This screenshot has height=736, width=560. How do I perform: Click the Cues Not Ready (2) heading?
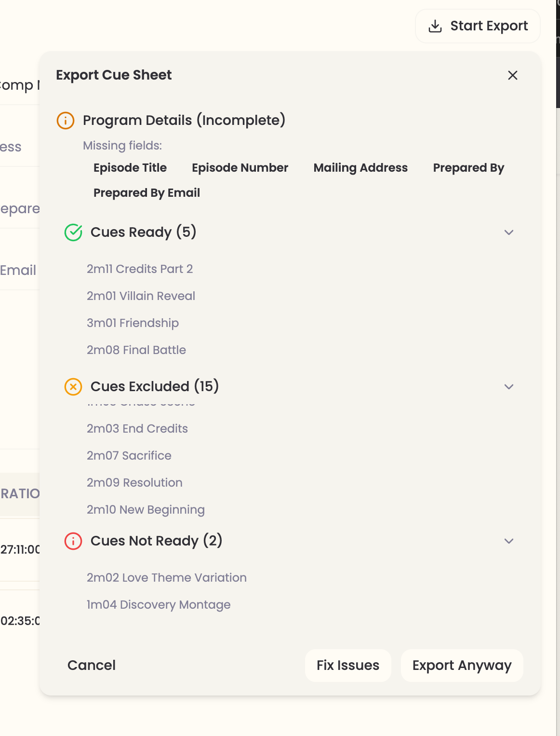(x=157, y=541)
